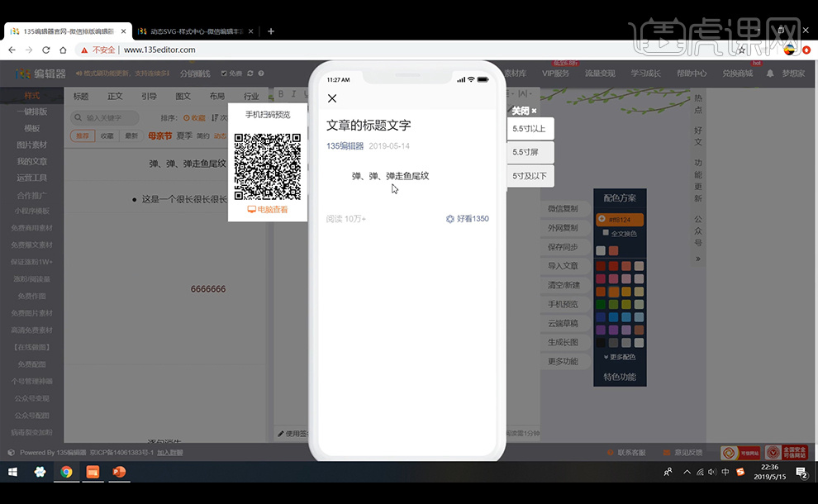Click the orange color code field

620,220
